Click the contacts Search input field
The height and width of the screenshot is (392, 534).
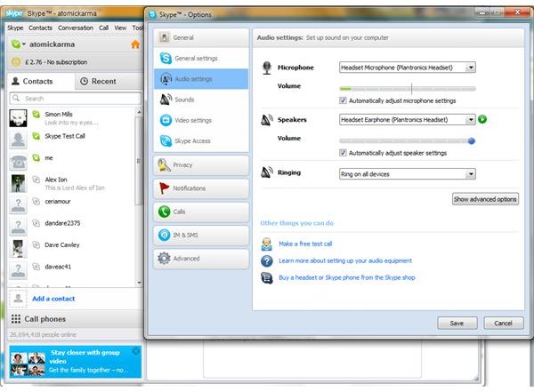tap(76, 99)
